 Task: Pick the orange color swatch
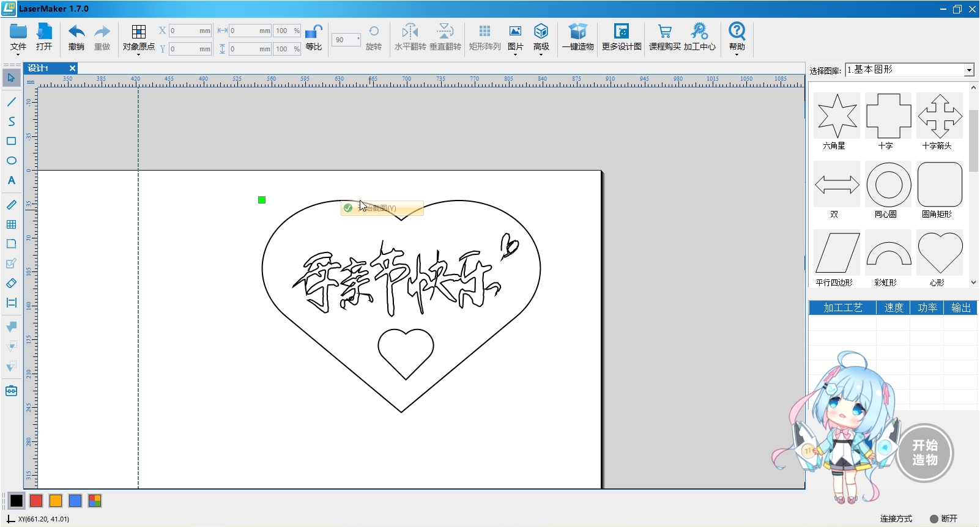[x=56, y=501]
